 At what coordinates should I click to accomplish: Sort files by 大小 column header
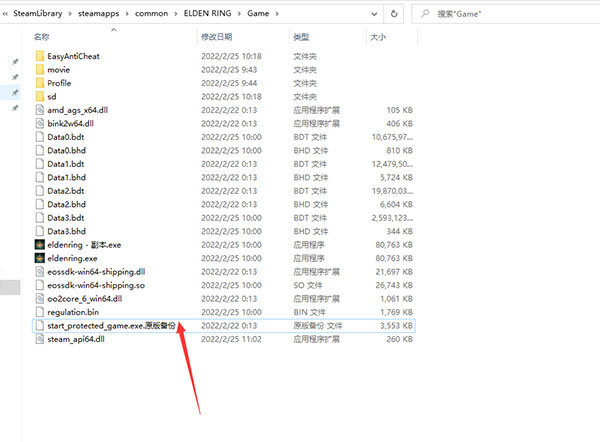click(378, 36)
